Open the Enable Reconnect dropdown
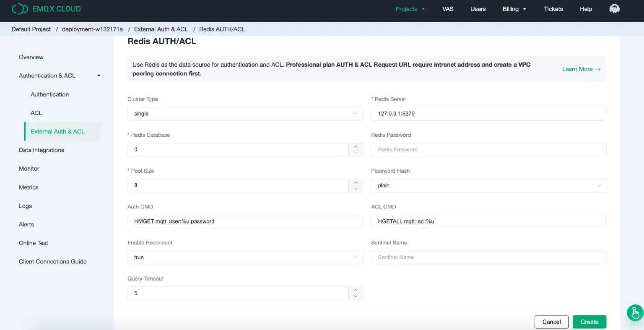This screenshot has height=330, width=644. pyautogui.click(x=245, y=257)
